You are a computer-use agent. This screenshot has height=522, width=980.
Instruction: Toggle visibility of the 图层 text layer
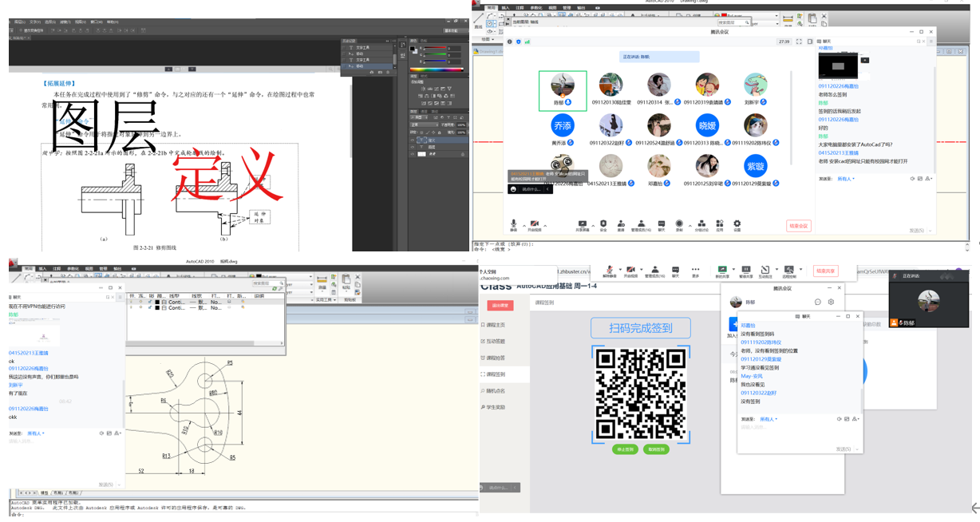(413, 147)
